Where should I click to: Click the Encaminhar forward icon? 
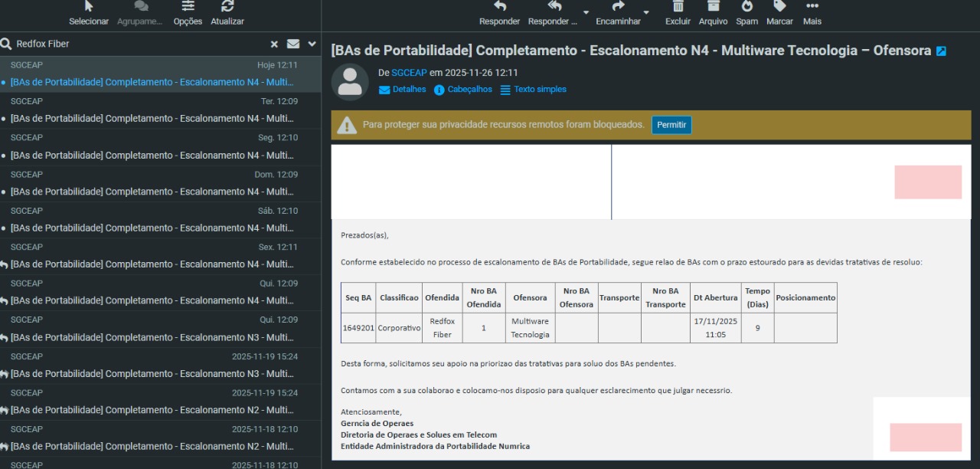pos(618,8)
